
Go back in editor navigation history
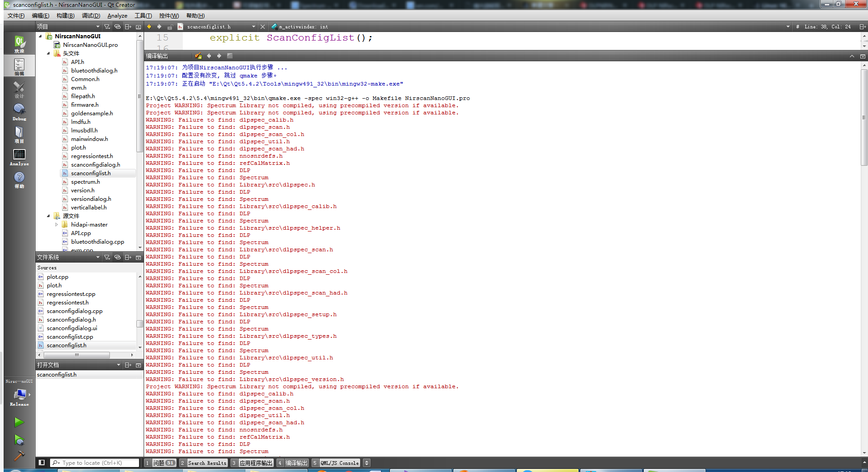coord(149,27)
